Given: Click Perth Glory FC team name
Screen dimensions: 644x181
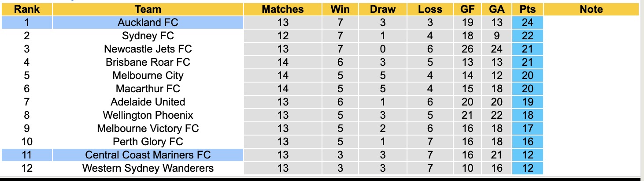Looking at the screenshot, I should point(148,142).
